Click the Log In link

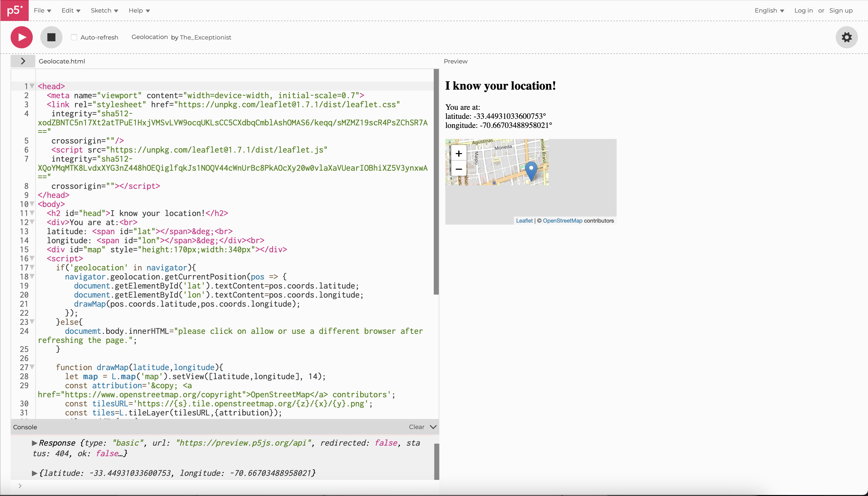click(x=804, y=10)
